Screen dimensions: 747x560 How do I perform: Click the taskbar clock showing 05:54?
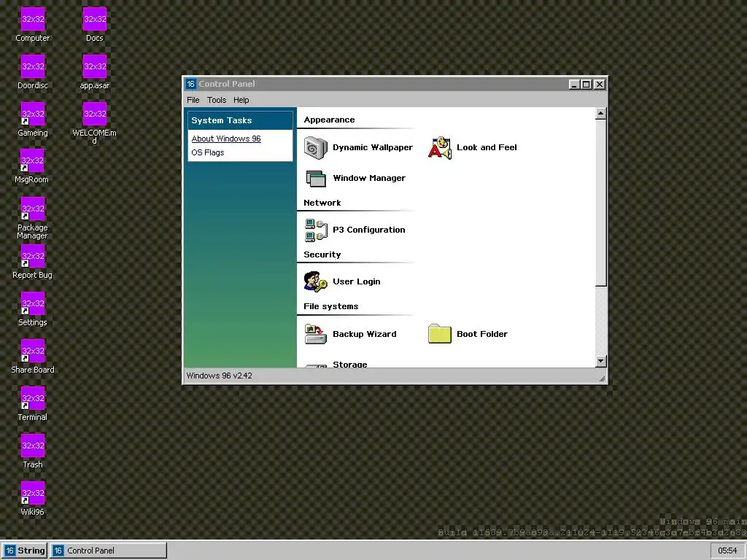point(727,551)
